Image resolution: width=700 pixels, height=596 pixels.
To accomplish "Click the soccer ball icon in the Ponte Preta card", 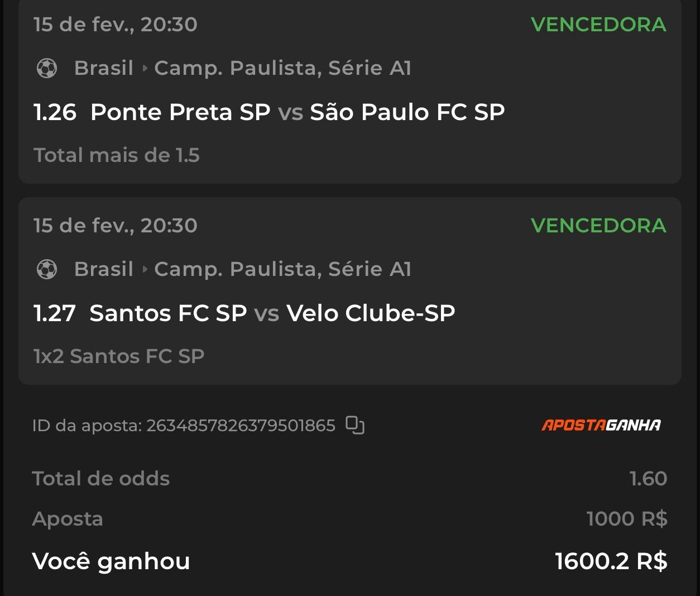I will (47, 68).
